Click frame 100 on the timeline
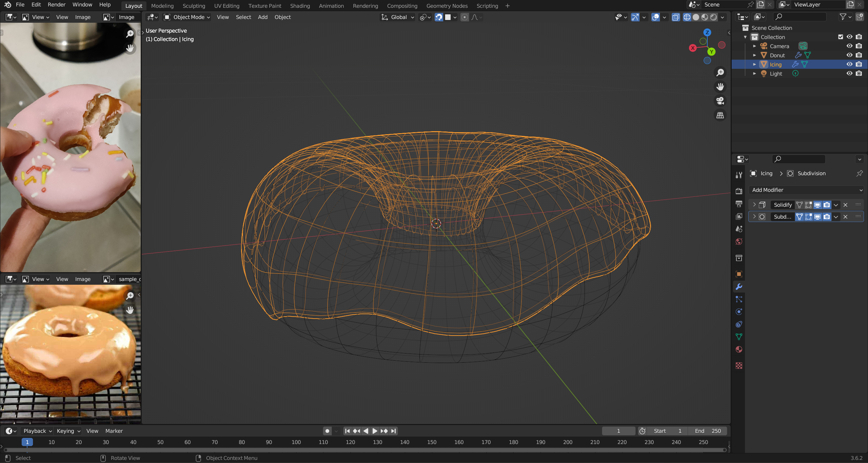Image resolution: width=868 pixels, height=463 pixels. tap(296, 442)
